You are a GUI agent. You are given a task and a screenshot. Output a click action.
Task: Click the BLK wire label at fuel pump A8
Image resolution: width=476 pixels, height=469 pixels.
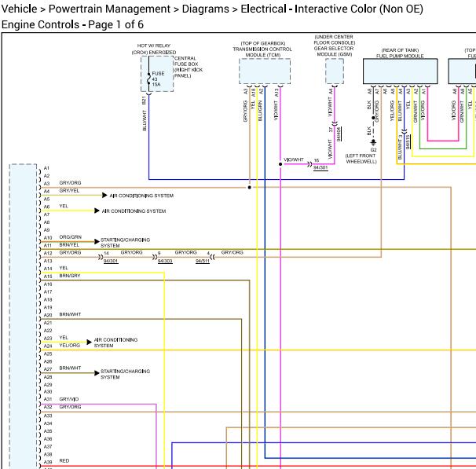(369, 104)
